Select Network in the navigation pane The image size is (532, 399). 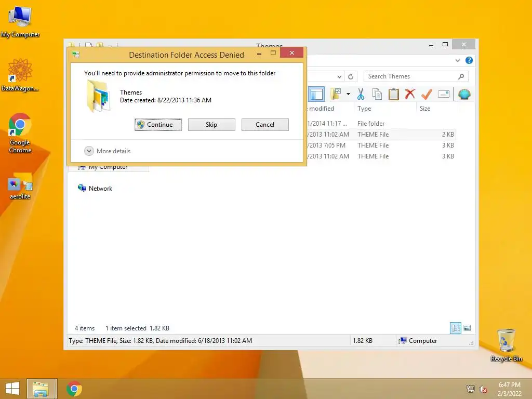click(95, 188)
